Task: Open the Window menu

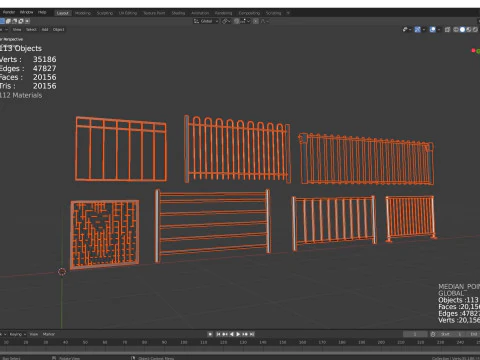Action: [x=26, y=12]
